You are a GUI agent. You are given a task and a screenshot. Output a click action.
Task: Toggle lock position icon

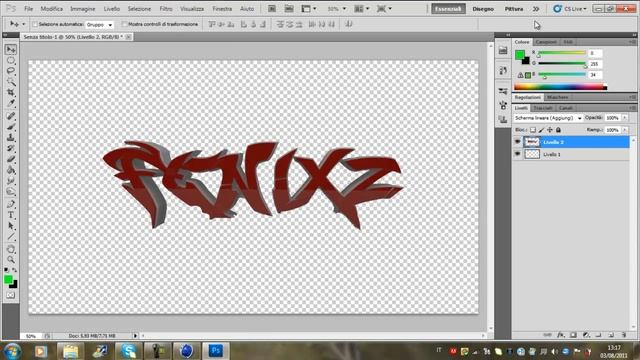pyautogui.click(x=550, y=130)
